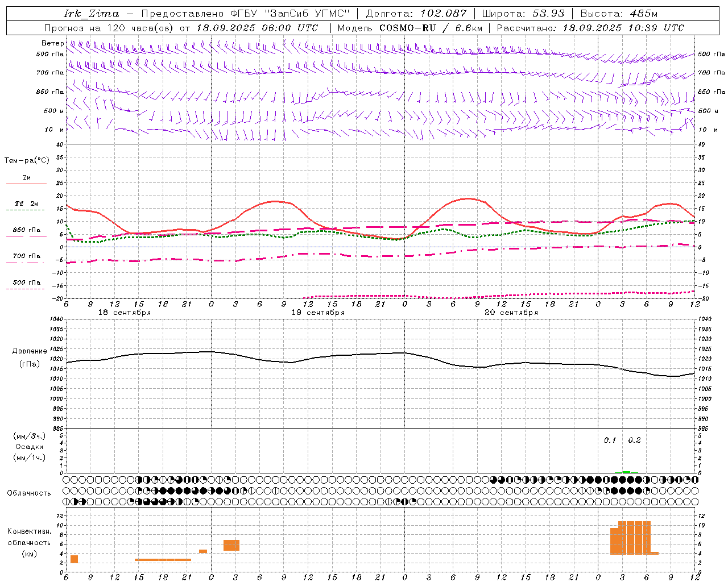Click the 'Конвективн.' convective cloud label
The width and height of the screenshot is (728, 582).
click(x=30, y=531)
